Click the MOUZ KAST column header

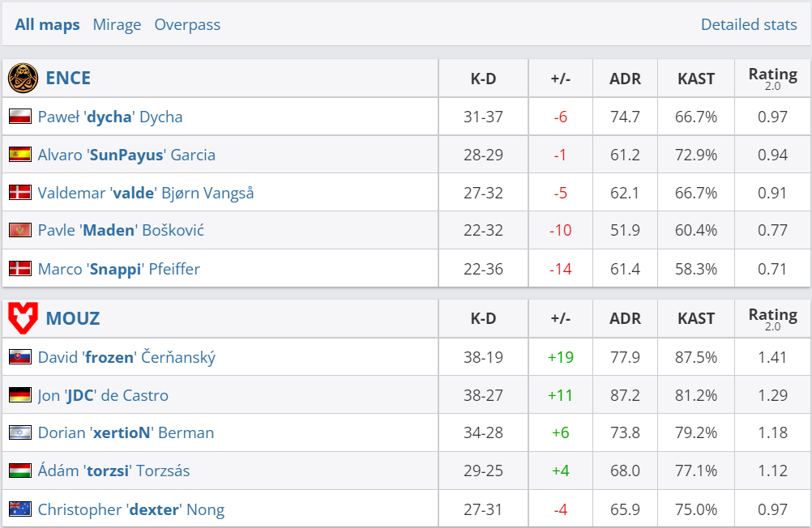pyautogui.click(x=696, y=319)
